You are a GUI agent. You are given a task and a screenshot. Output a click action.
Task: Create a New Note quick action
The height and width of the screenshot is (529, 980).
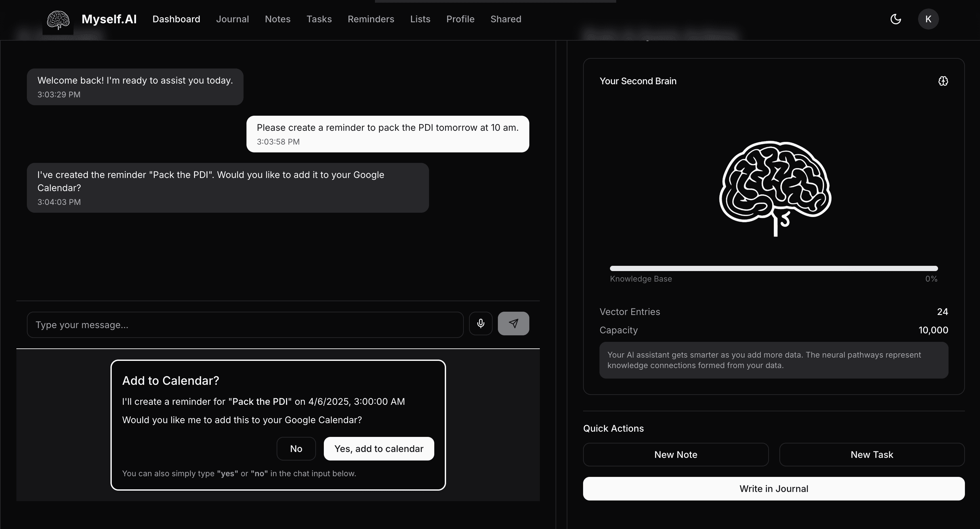676,455
